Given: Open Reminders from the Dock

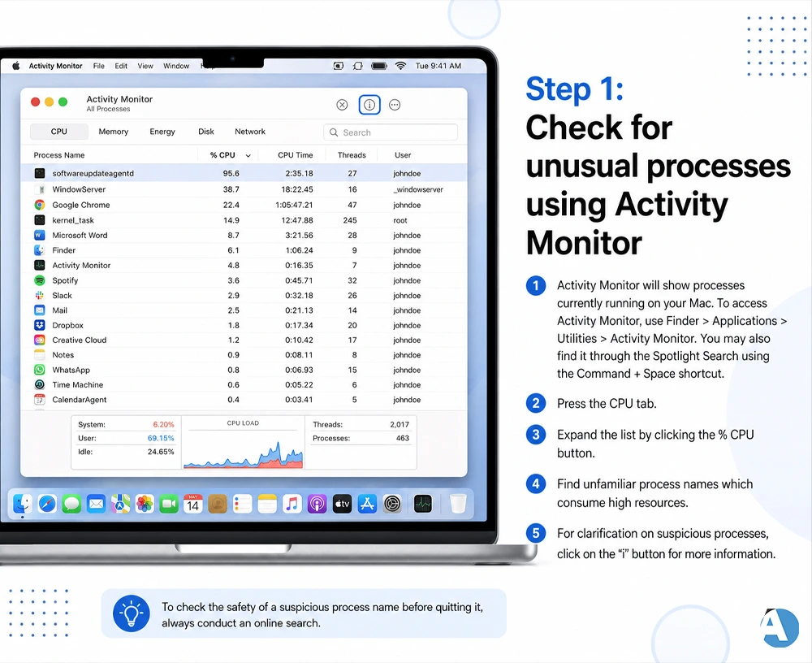Looking at the screenshot, I should pyautogui.click(x=242, y=503).
